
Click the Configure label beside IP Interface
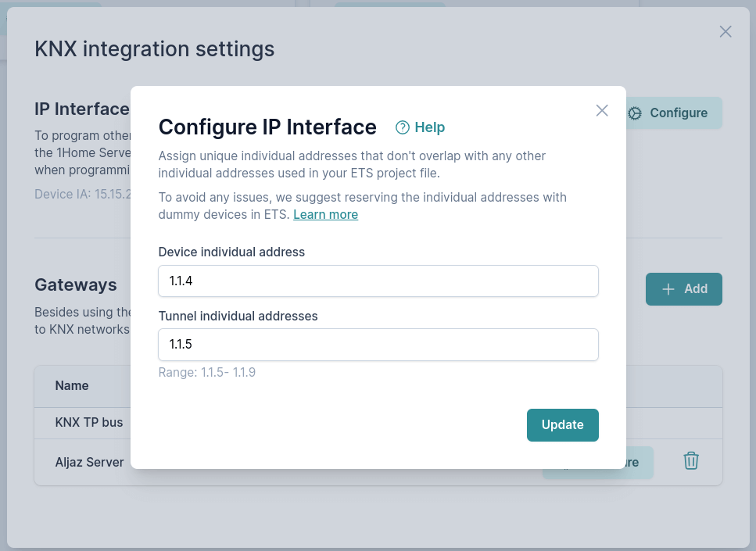(x=679, y=113)
